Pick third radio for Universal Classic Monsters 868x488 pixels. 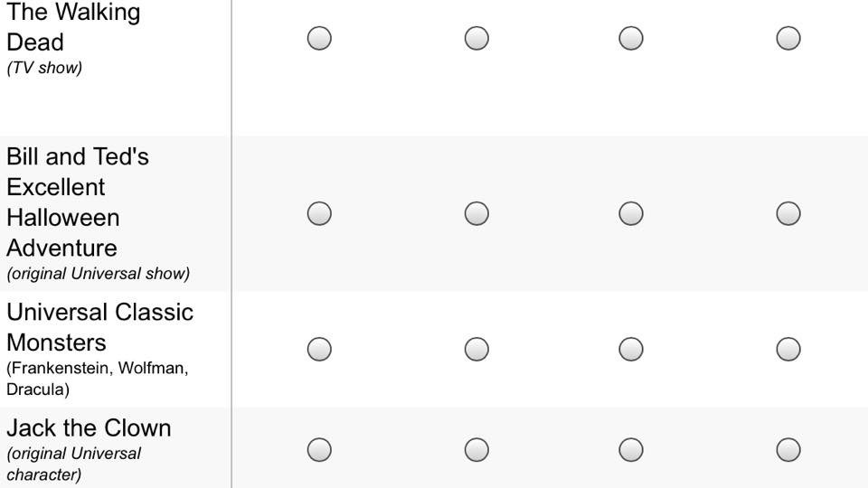pyautogui.click(x=631, y=349)
